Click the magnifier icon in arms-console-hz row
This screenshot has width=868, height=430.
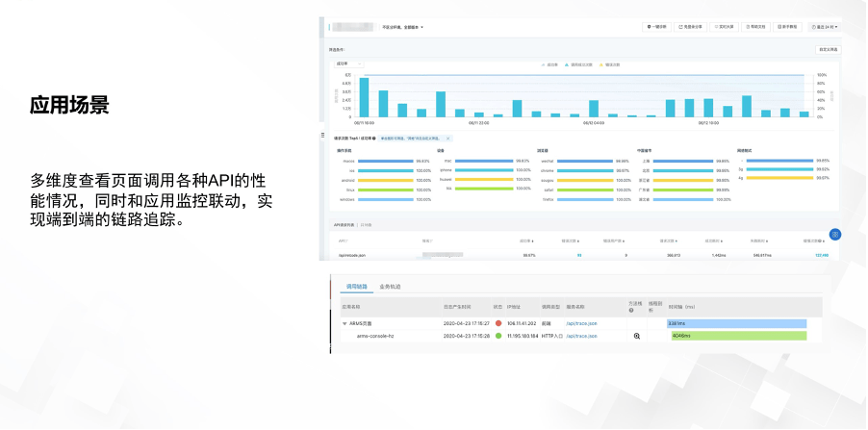636,337
